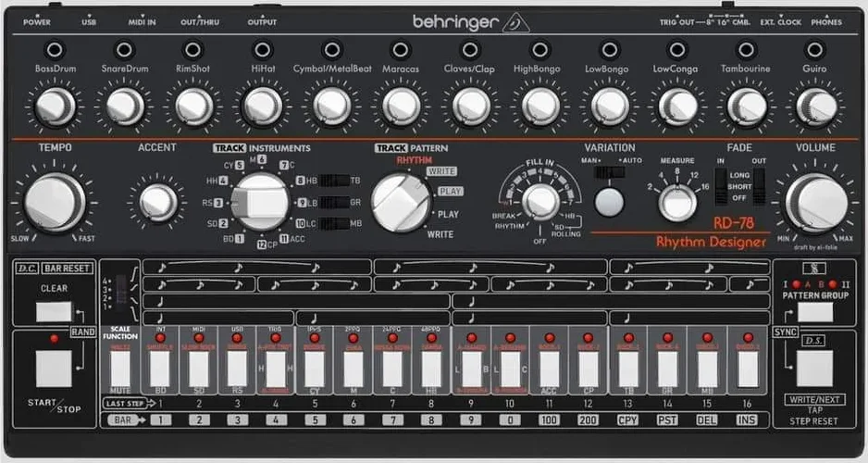Click the Measure selector knob
Image resolution: width=868 pixels, height=463 pixels.
tap(677, 203)
